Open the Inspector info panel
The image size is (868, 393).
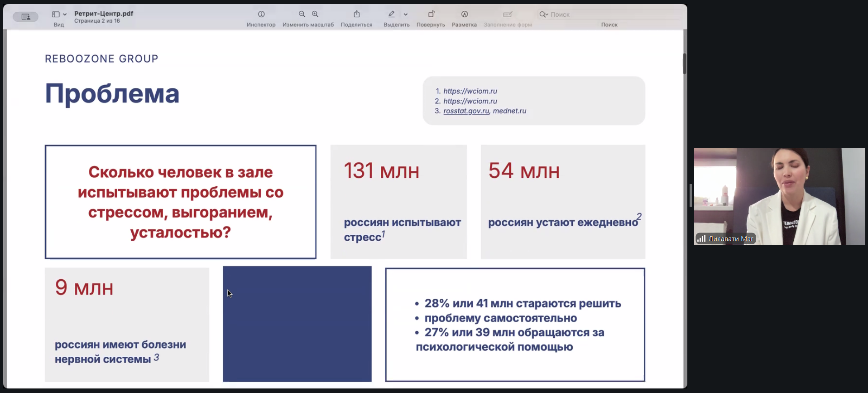(x=261, y=15)
